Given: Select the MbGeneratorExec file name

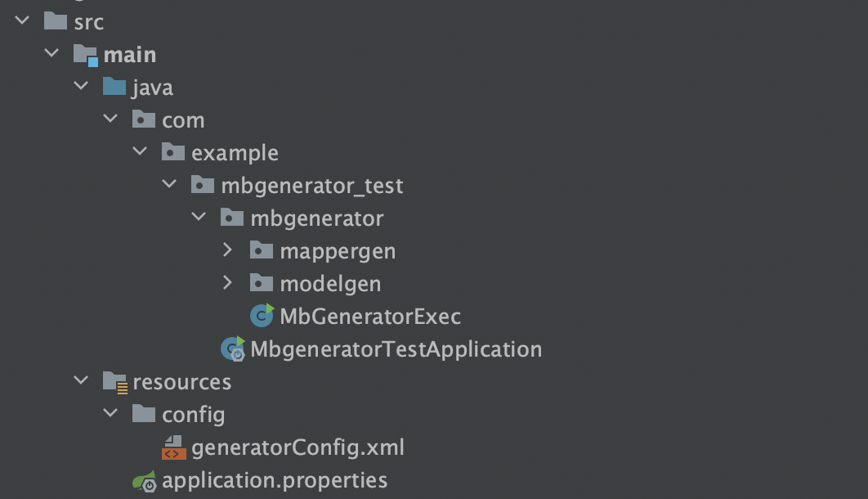Looking at the screenshot, I should click(370, 317).
